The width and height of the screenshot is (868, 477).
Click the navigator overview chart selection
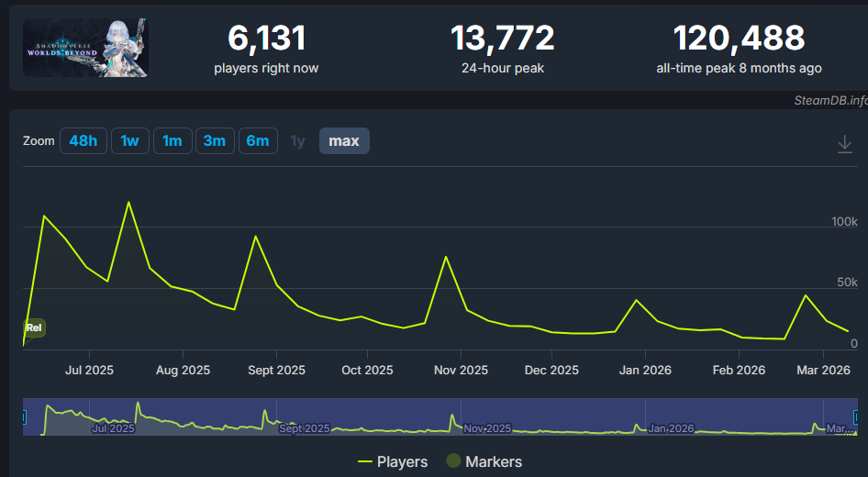click(440, 416)
